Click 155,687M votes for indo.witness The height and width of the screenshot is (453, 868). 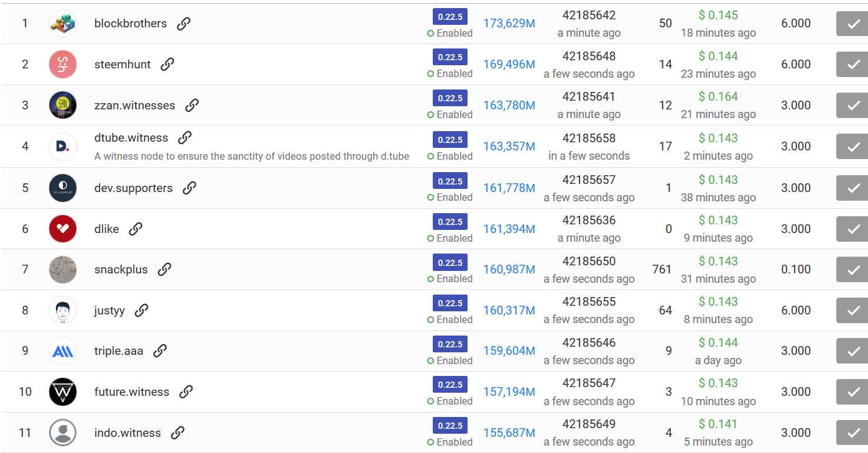point(509,432)
